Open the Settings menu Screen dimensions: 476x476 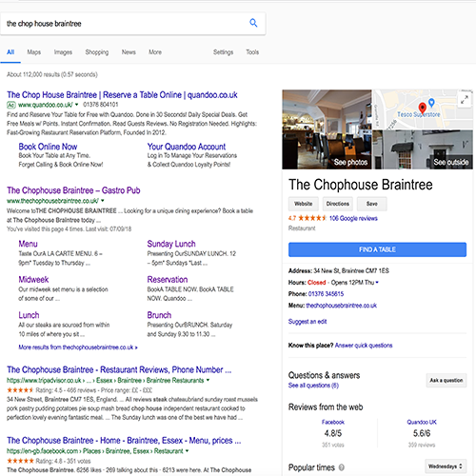[x=223, y=52]
